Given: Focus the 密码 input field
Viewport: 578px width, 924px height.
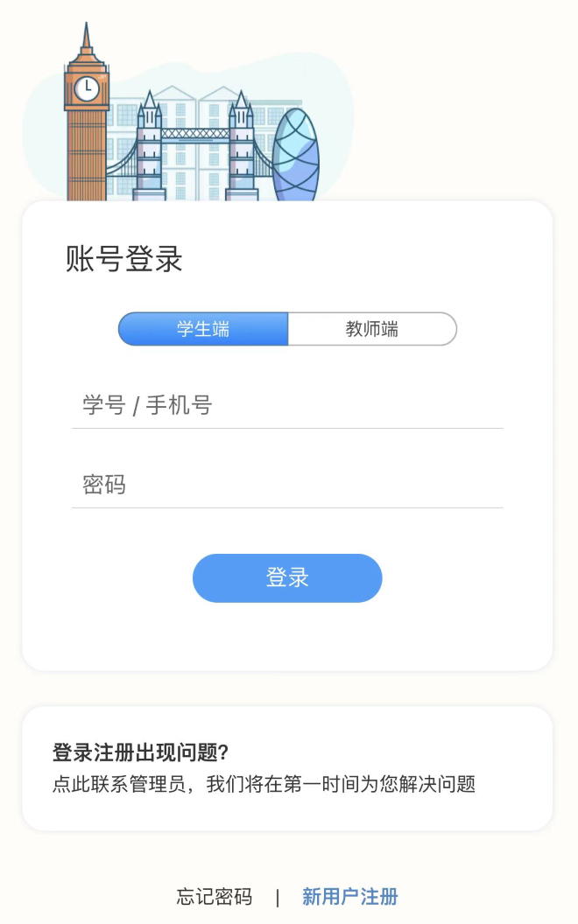Looking at the screenshot, I should click(x=287, y=485).
